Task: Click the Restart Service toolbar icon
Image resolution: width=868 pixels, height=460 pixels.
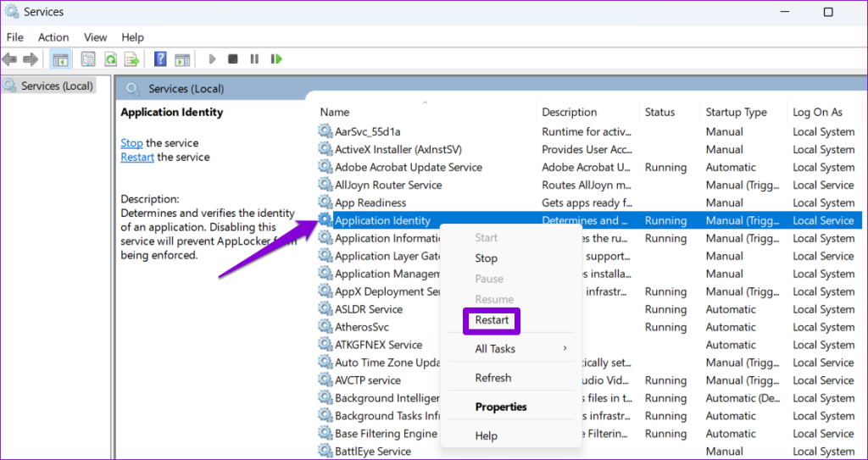Action: coord(276,59)
